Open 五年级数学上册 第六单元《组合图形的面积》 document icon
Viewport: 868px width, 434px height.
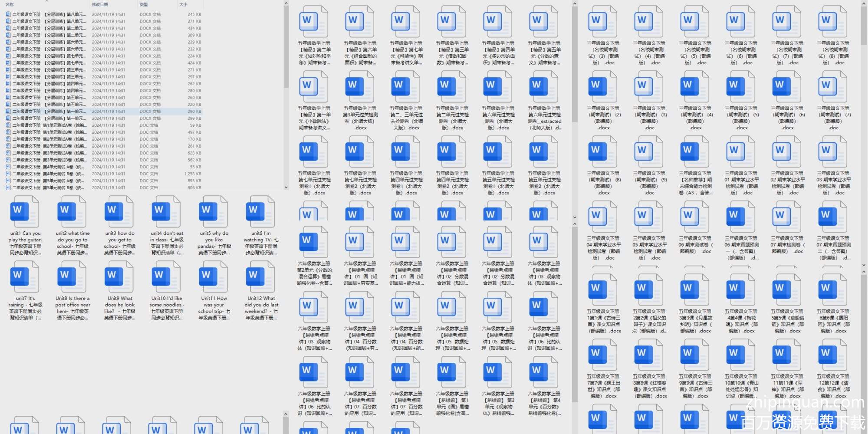coord(360,21)
